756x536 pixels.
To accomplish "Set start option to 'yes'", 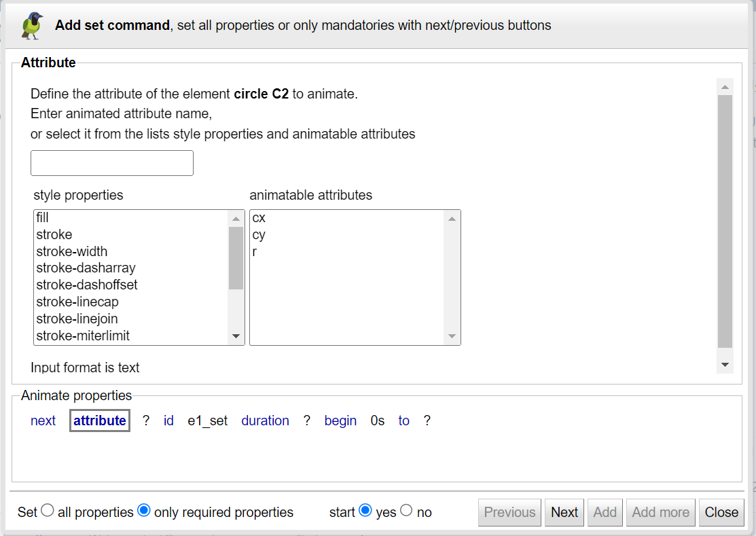I will (365, 511).
